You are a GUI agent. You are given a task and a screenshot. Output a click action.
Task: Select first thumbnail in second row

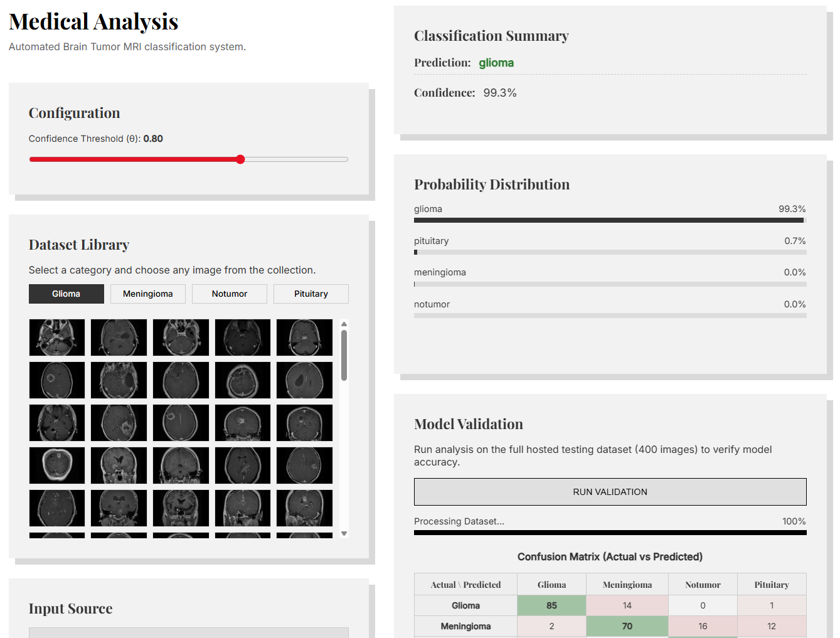click(x=57, y=380)
